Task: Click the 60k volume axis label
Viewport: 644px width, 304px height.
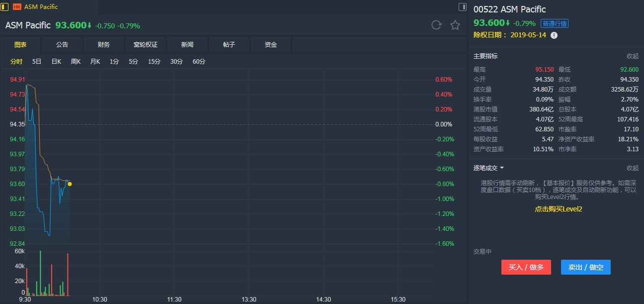Action: (x=19, y=252)
